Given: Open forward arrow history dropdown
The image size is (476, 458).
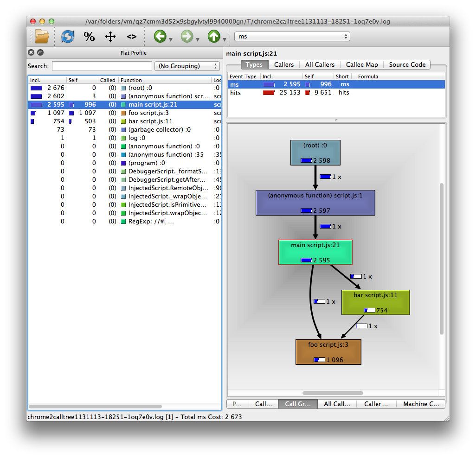Looking at the screenshot, I should pos(198,39).
